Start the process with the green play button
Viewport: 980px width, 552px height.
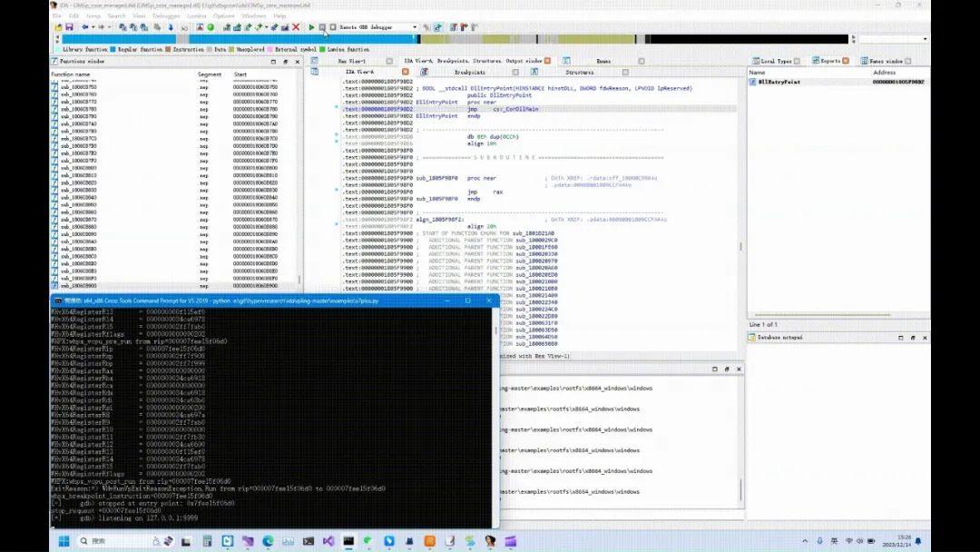point(312,27)
